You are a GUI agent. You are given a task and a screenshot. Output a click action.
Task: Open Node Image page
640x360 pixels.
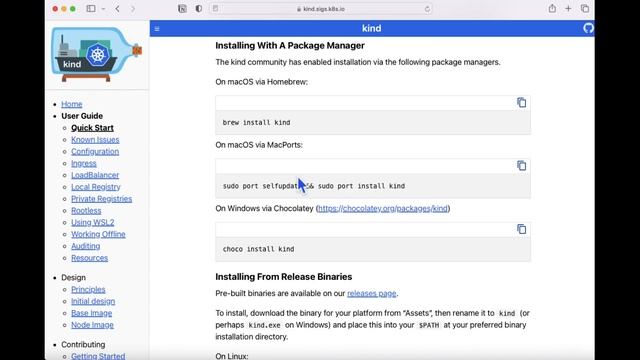click(x=92, y=325)
